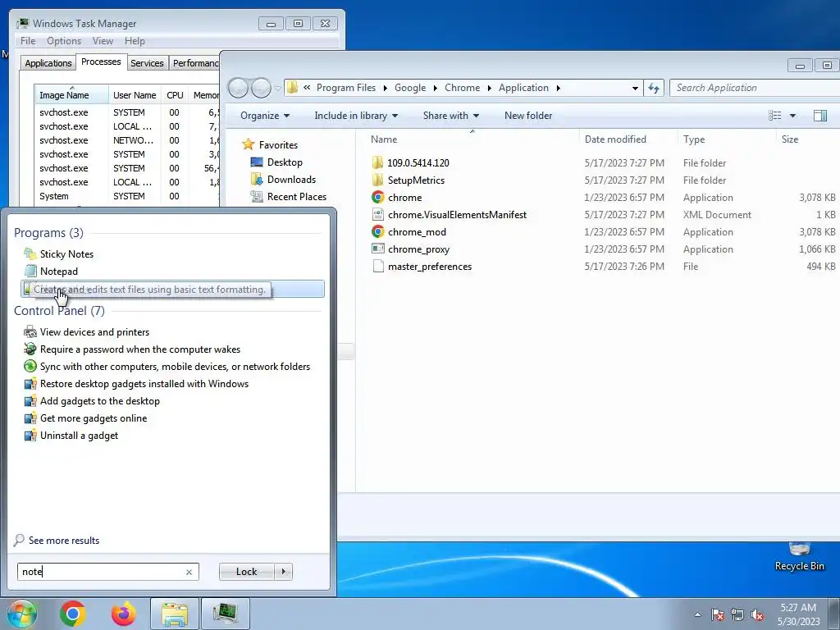Open Recycle Bin on desktop
Screen dimensions: 840x630
click(x=799, y=556)
